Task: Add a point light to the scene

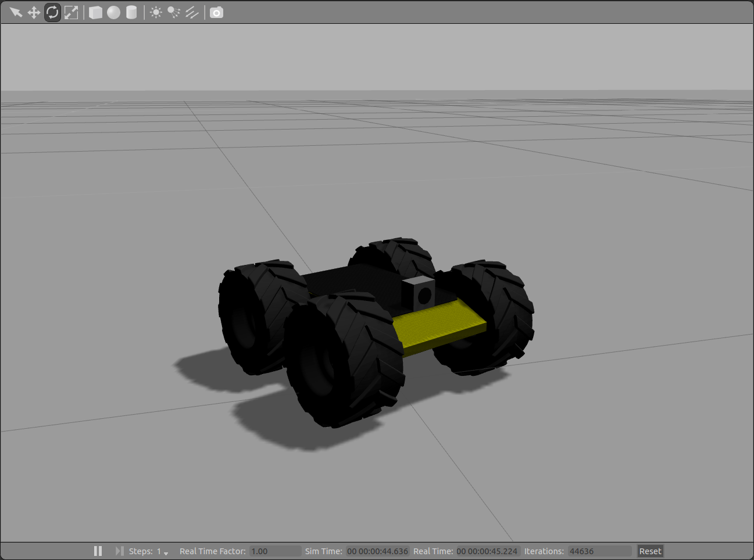Action: (x=156, y=12)
